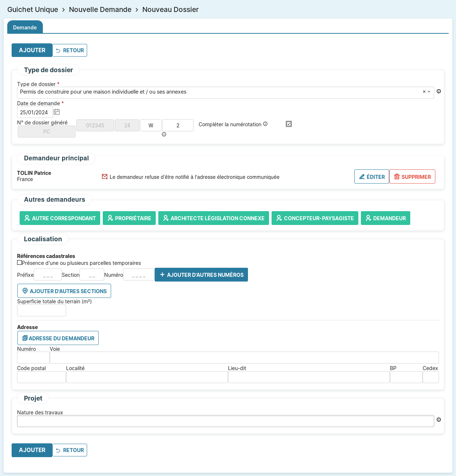Enable the temporary parcels presence checkbox

(x=20, y=263)
